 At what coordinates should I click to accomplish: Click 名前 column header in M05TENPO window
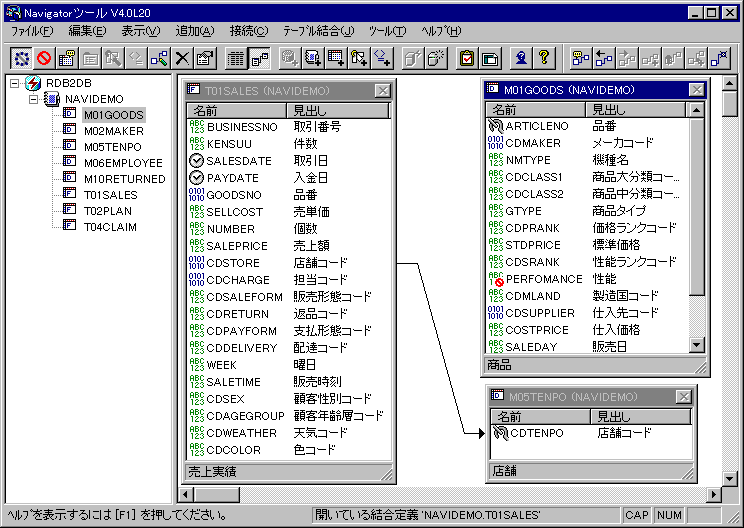[540, 417]
